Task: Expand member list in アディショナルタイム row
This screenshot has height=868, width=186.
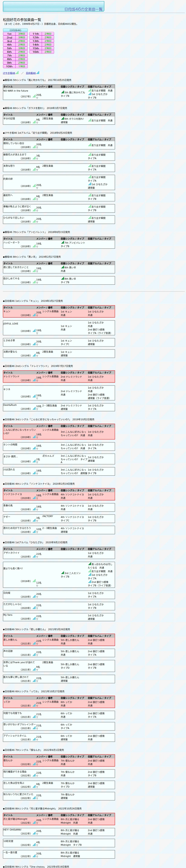Action: click(37, 740)
